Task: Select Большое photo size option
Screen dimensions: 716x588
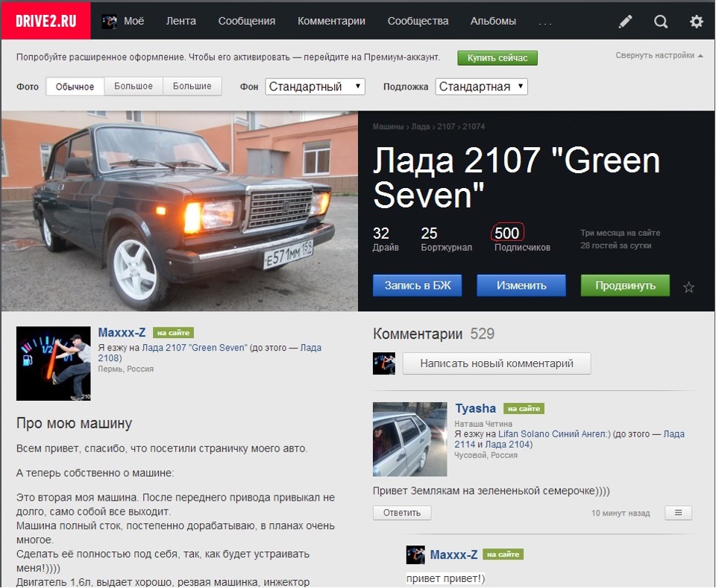Action: point(134,87)
